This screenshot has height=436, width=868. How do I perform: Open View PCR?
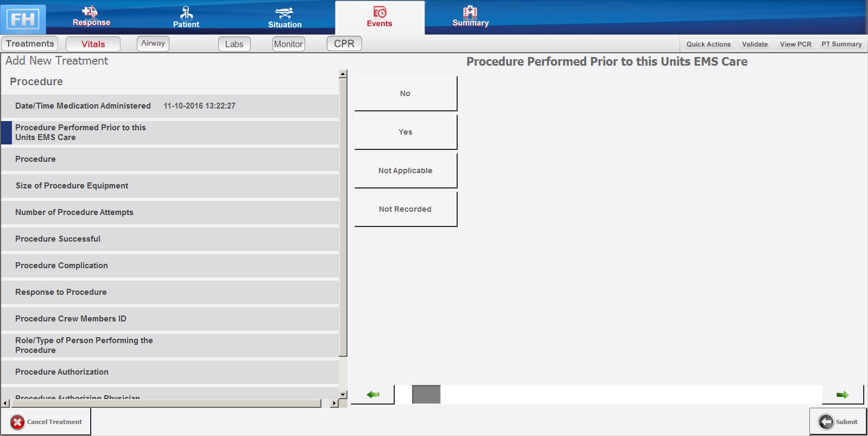796,44
